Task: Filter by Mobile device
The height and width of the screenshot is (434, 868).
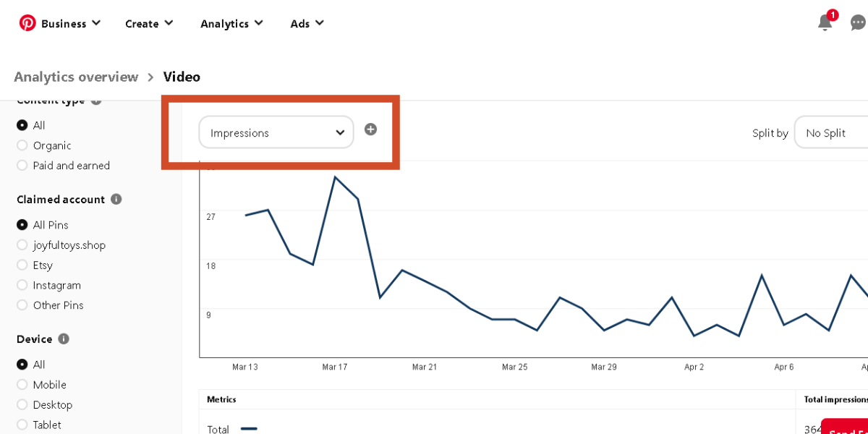Action: pyautogui.click(x=22, y=385)
